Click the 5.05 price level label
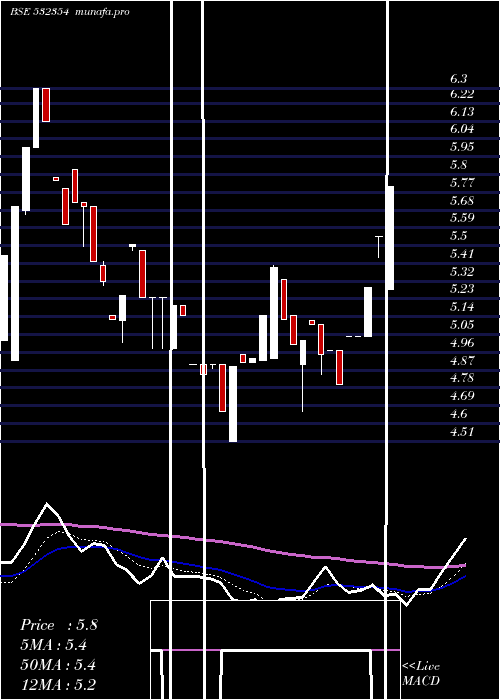 pos(462,325)
